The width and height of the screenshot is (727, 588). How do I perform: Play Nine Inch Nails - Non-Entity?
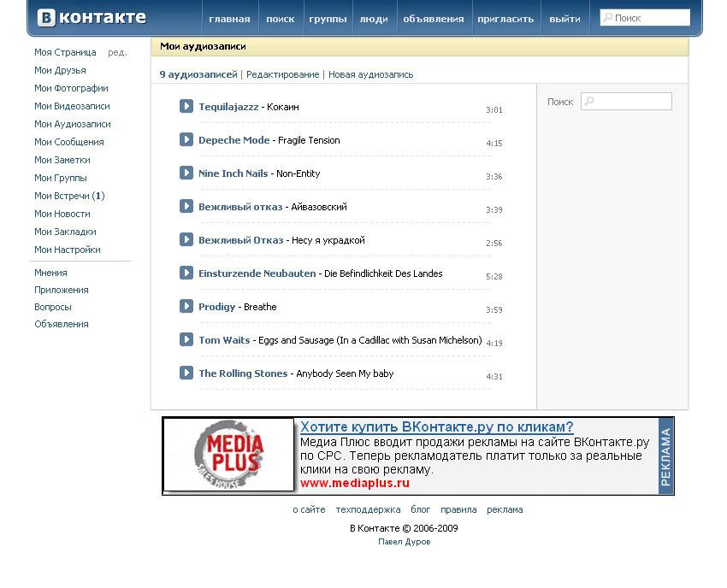pyautogui.click(x=186, y=173)
